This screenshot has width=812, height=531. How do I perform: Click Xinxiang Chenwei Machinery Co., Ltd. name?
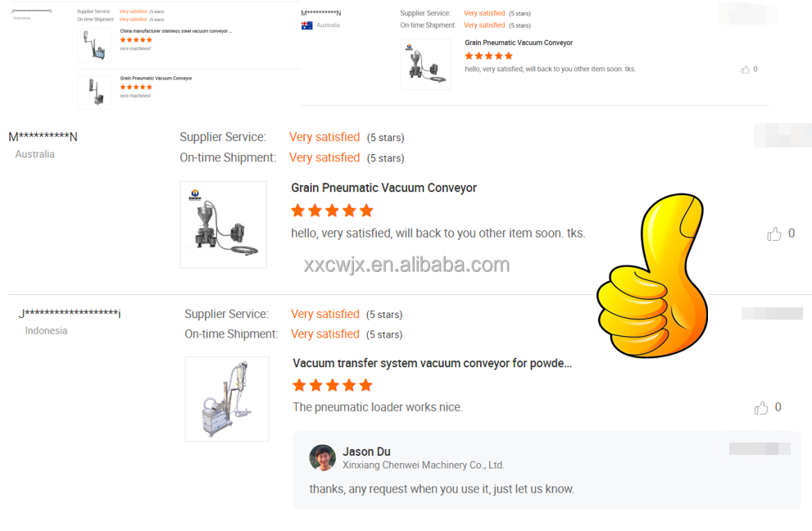point(423,465)
